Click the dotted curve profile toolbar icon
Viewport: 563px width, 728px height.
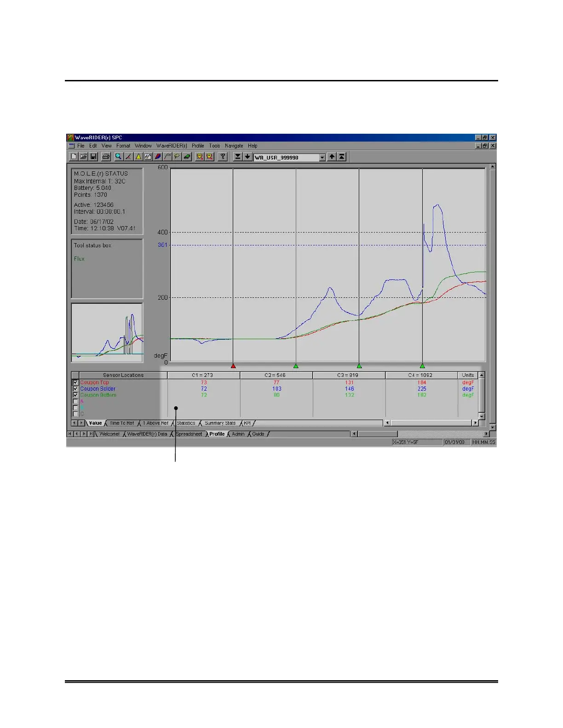[x=167, y=157]
